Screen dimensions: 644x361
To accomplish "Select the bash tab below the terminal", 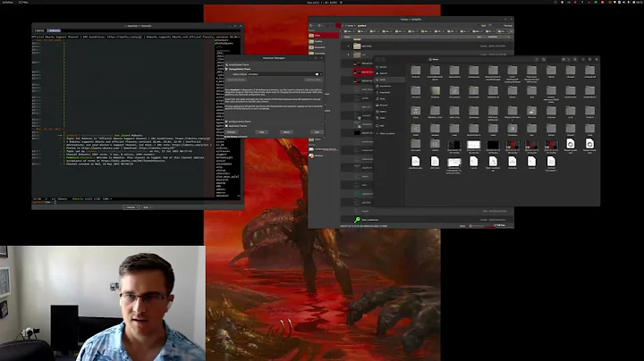I will click(146, 207).
